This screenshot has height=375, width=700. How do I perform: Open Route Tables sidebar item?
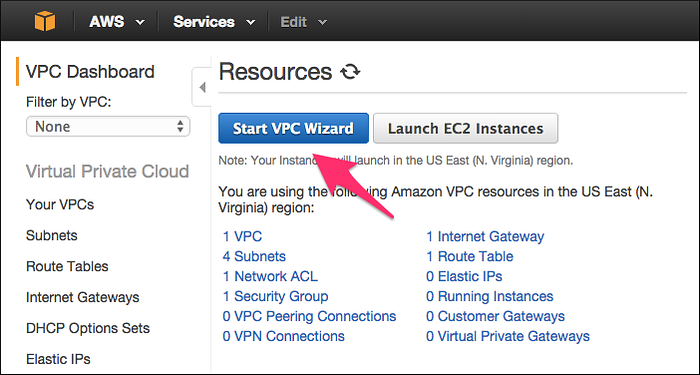67,266
